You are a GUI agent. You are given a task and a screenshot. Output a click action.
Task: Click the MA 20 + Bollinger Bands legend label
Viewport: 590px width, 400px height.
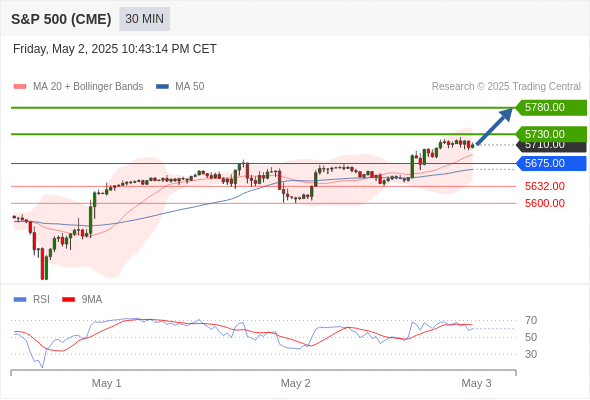pos(88,87)
